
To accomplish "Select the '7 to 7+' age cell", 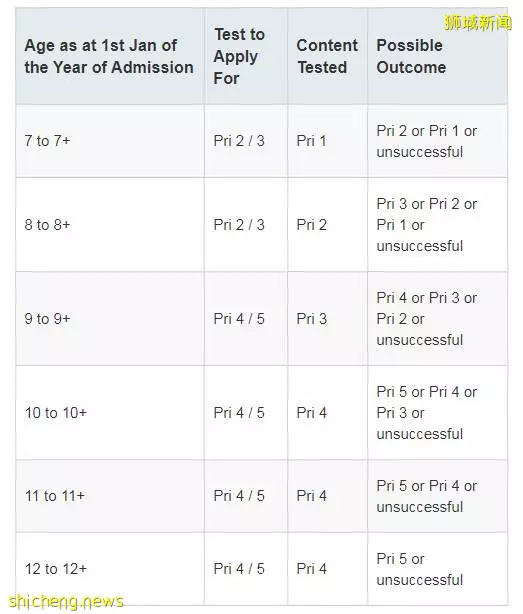I will (x=47, y=141).
